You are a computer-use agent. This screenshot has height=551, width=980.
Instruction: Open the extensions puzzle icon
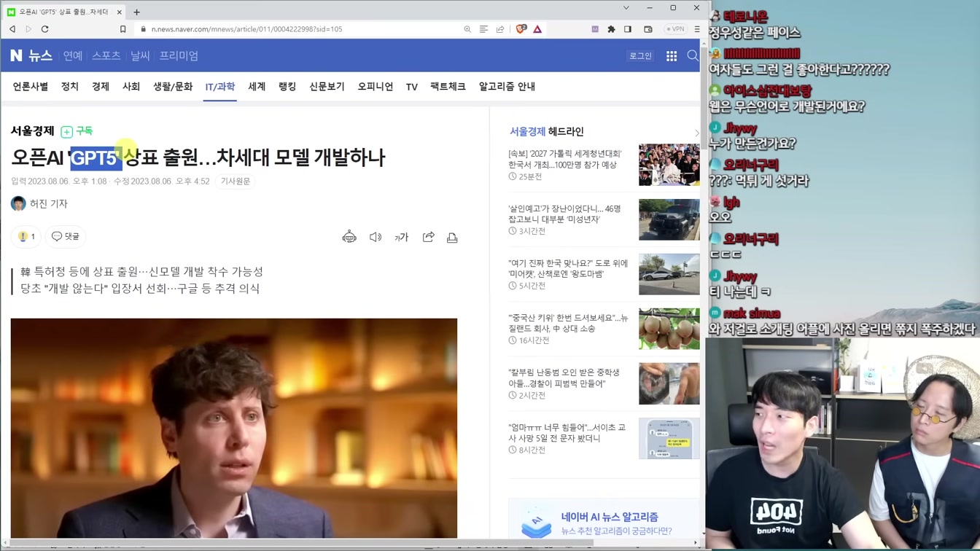pos(611,29)
